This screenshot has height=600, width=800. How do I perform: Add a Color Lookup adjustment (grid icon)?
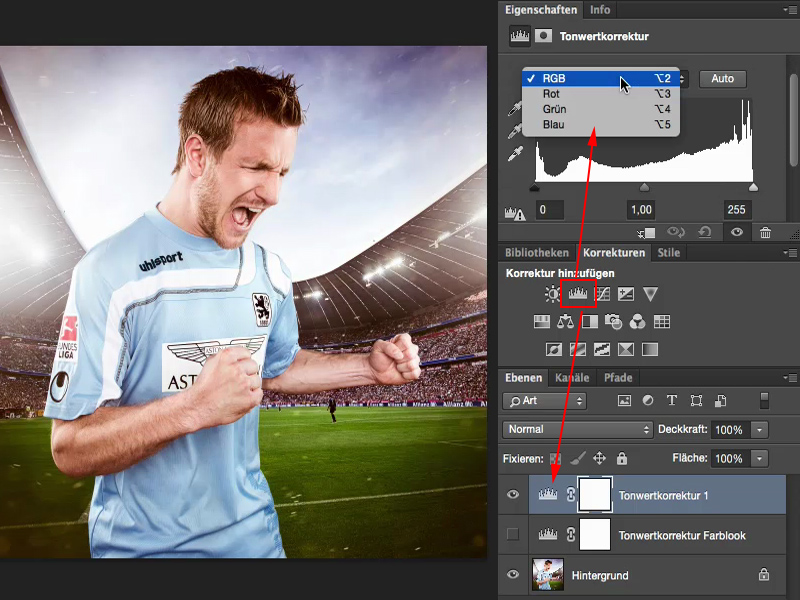(x=662, y=321)
